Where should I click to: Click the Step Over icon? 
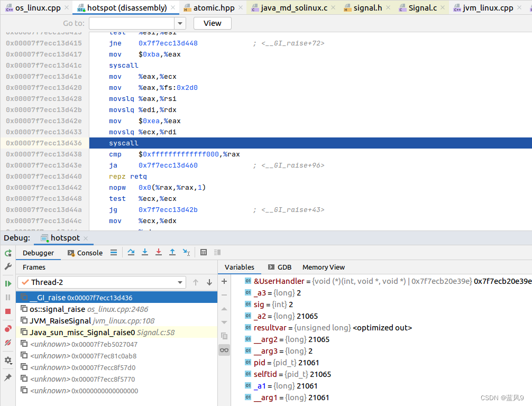131,252
